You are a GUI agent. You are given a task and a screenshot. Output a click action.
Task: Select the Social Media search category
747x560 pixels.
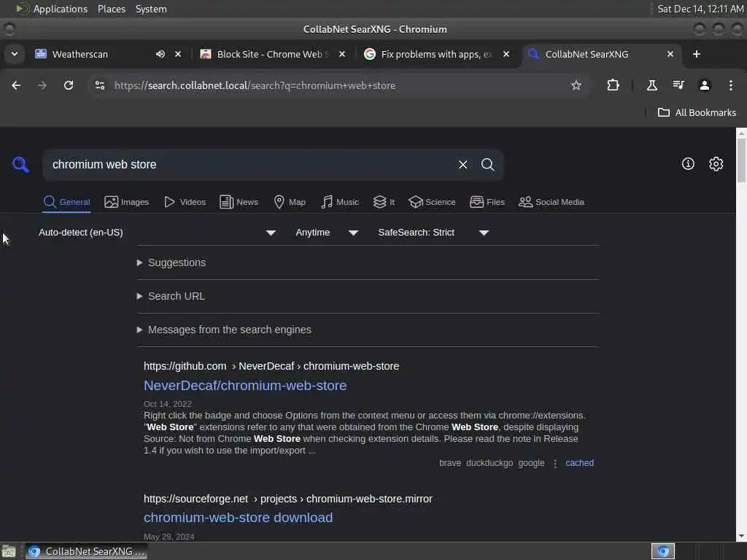coord(551,203)
